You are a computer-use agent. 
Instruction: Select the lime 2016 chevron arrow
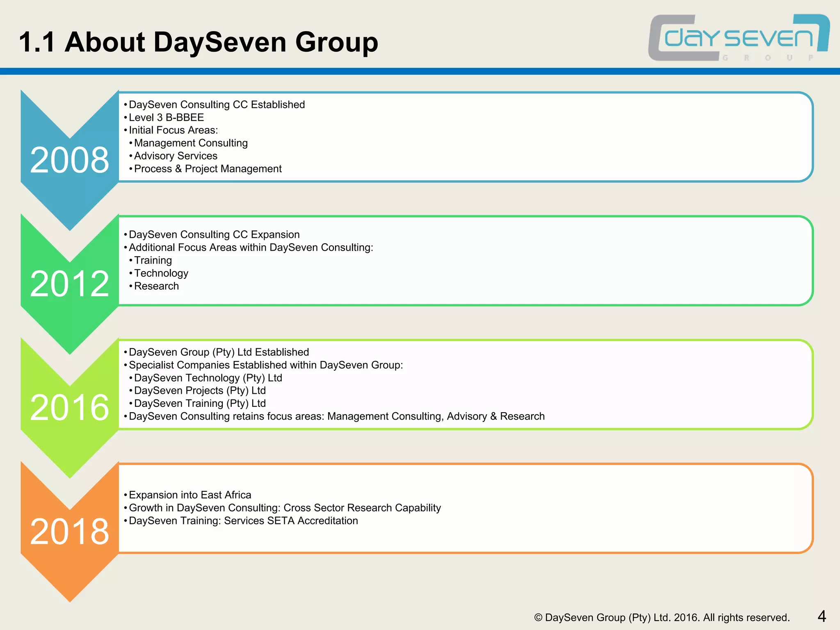[x=69, y=408]
